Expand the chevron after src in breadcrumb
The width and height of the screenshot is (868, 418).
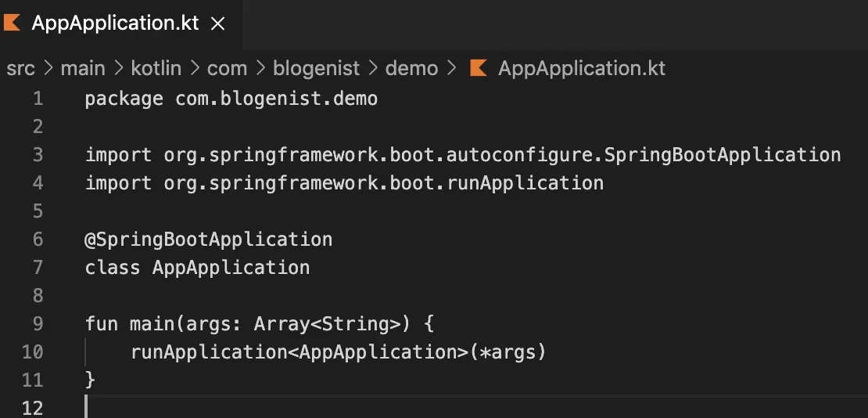pos(48,68)
